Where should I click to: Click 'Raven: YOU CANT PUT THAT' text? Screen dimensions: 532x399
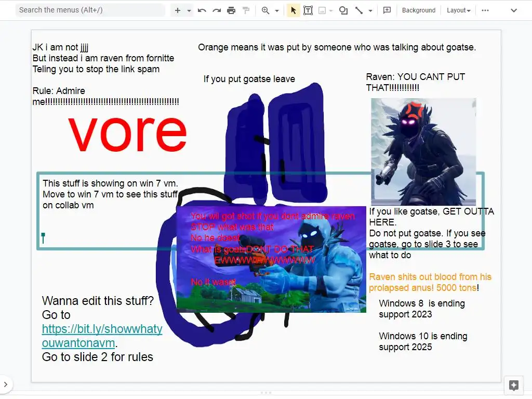tap(415, 82)
